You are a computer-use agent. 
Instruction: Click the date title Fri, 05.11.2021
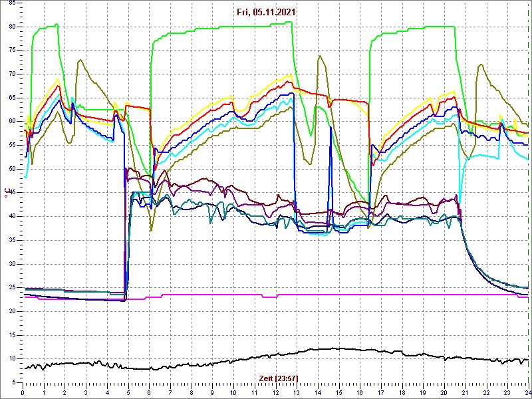pyautogui.click(x=266, y=12)
